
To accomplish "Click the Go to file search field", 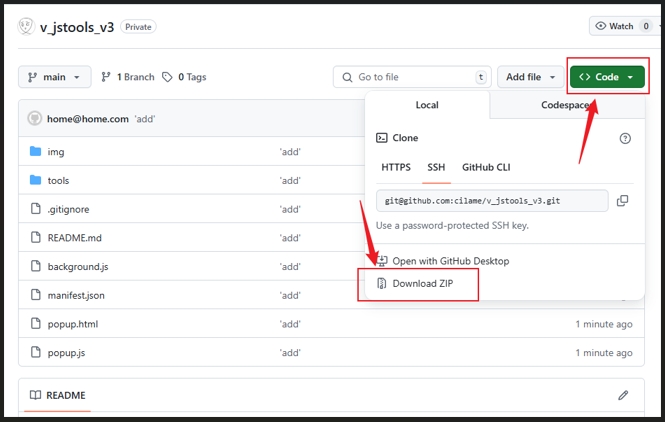I will tap(412, 77).
